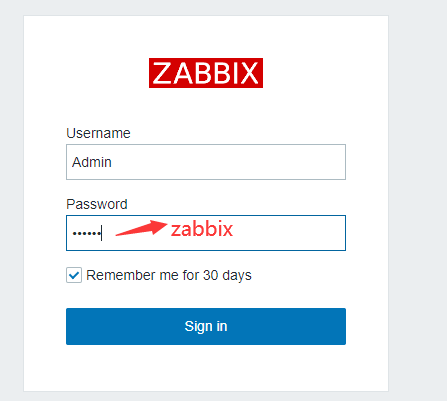Click the Remember me for 30 days label
Viewport: 447px width, 401px height.
point(169,276)
